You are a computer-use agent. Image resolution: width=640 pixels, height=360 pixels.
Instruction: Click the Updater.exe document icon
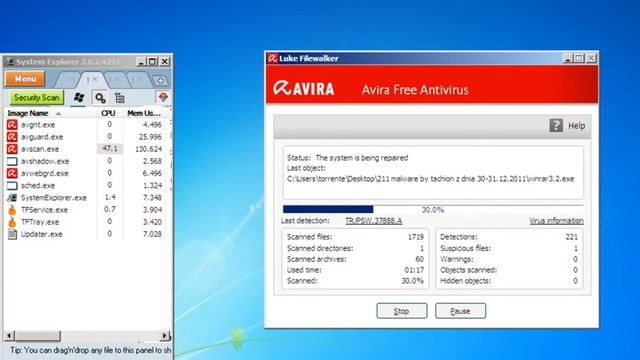(12, 234)
